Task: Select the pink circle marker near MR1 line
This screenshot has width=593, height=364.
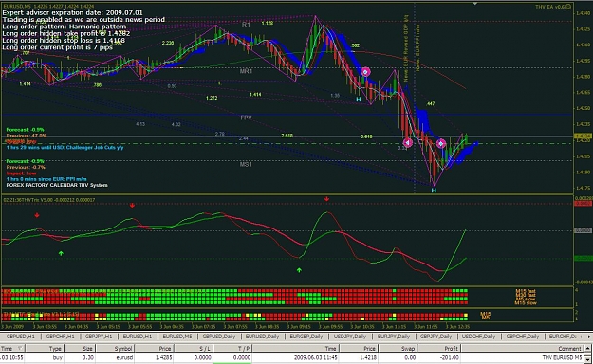Action: [x=365, y=72]
